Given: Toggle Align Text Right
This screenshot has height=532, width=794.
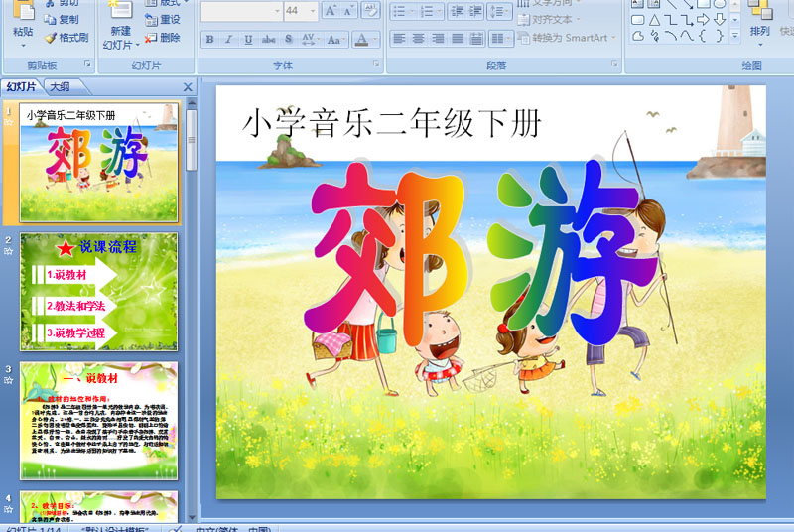Looking at the screenshot, I should tap(438, 38).
